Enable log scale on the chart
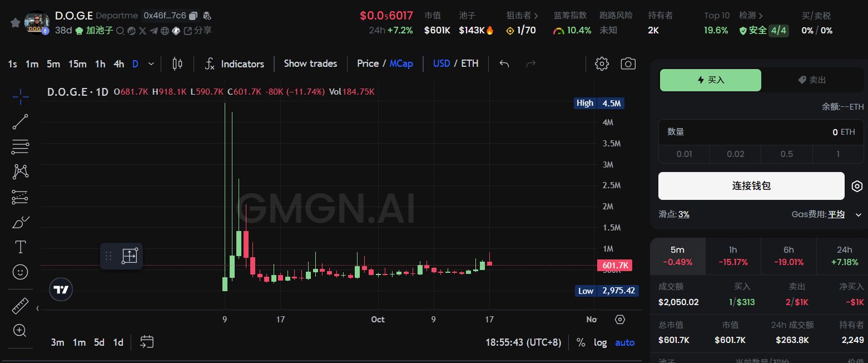Image resolution: width=868 pixels, height=363 pixels. tap(600, 342)
